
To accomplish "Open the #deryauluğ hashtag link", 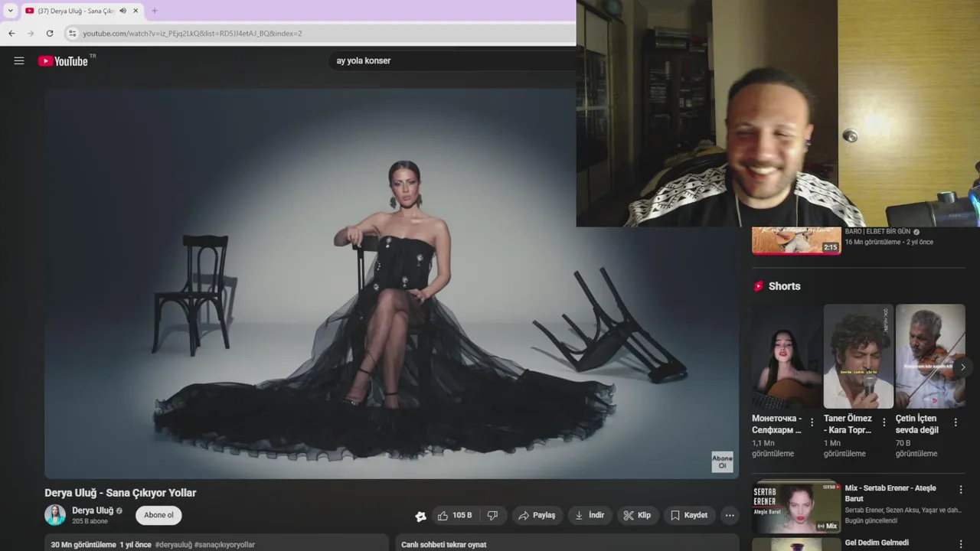I will tap(174, 545).
